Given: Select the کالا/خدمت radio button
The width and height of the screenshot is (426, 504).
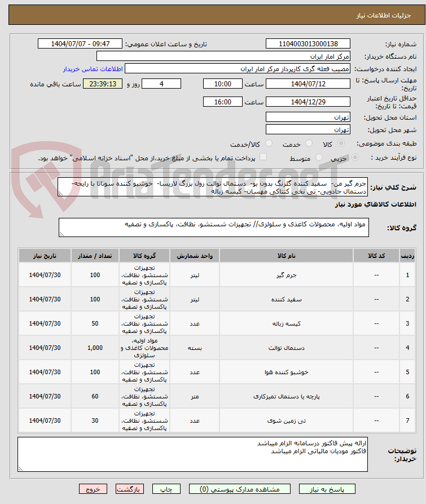Looking at the screenshot, I should click(x=269, y=143).
